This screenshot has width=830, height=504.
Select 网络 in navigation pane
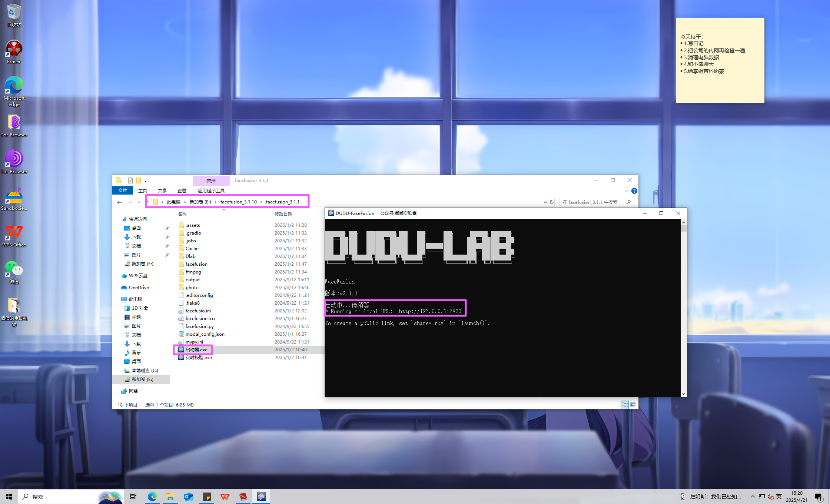[133, 391]
